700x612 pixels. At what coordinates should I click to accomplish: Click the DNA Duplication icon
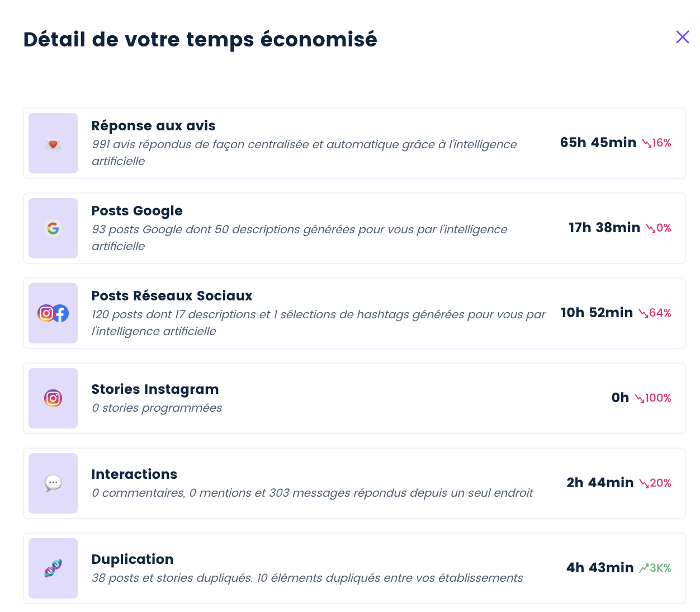[53, 568]
